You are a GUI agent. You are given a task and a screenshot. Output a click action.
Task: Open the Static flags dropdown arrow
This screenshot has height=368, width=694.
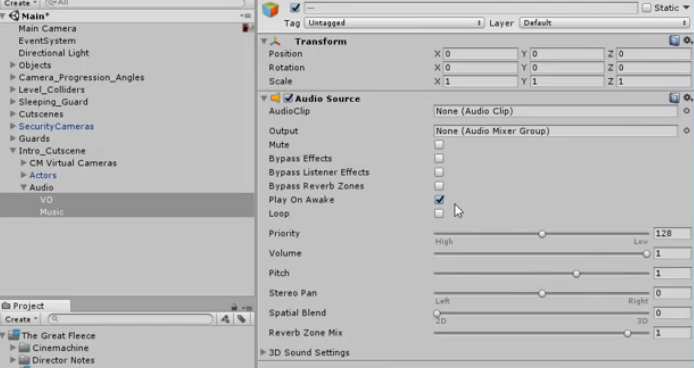(x=686, y=8)
